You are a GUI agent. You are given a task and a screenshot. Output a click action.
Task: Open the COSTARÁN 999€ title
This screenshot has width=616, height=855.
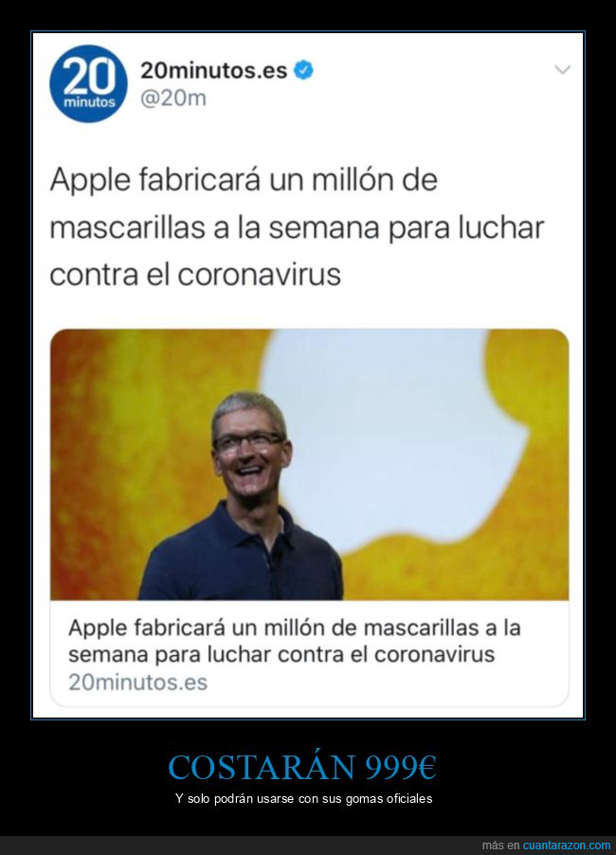point(302,767)
